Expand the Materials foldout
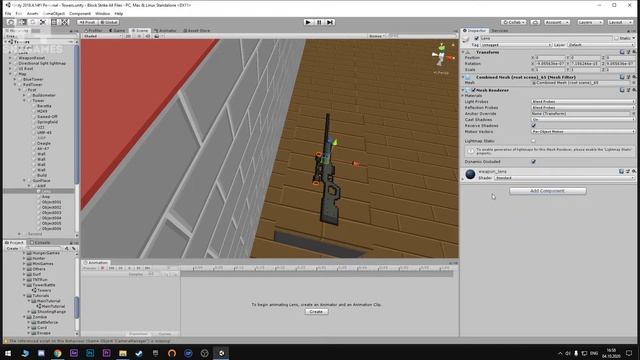This screenshot has height=360, width=640. [463, 96]
